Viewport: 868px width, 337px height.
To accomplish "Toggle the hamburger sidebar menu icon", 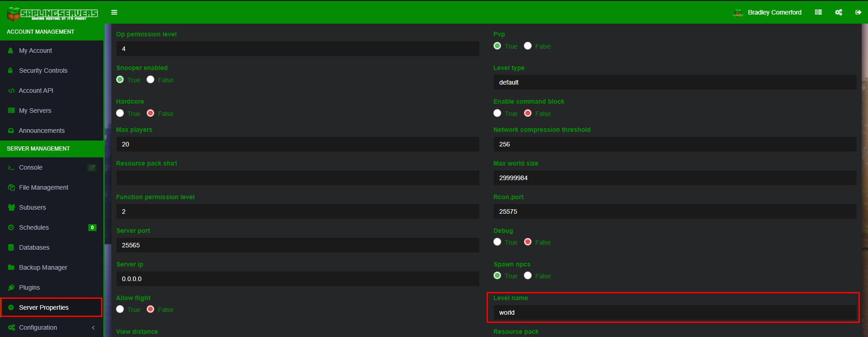I will coord(114,12).
